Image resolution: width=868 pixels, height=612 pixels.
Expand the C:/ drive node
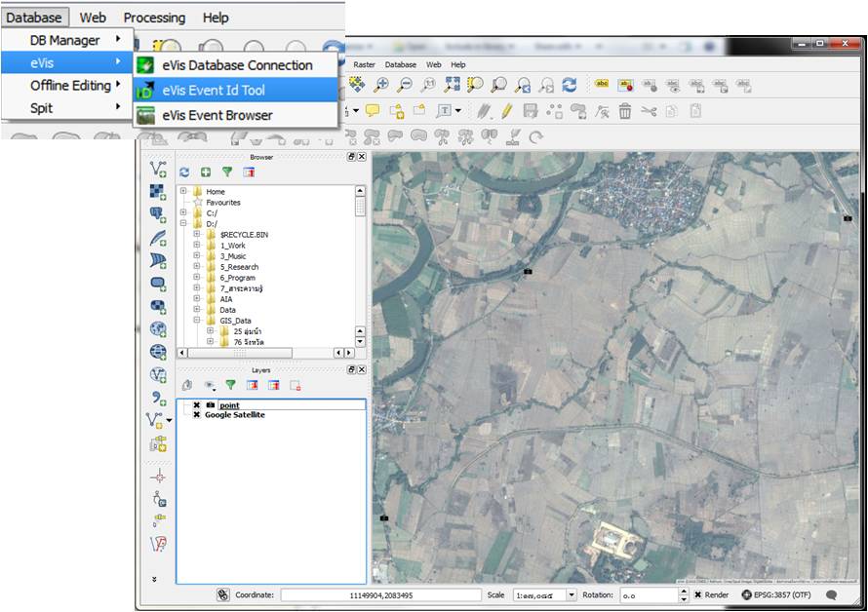(183, 212)
